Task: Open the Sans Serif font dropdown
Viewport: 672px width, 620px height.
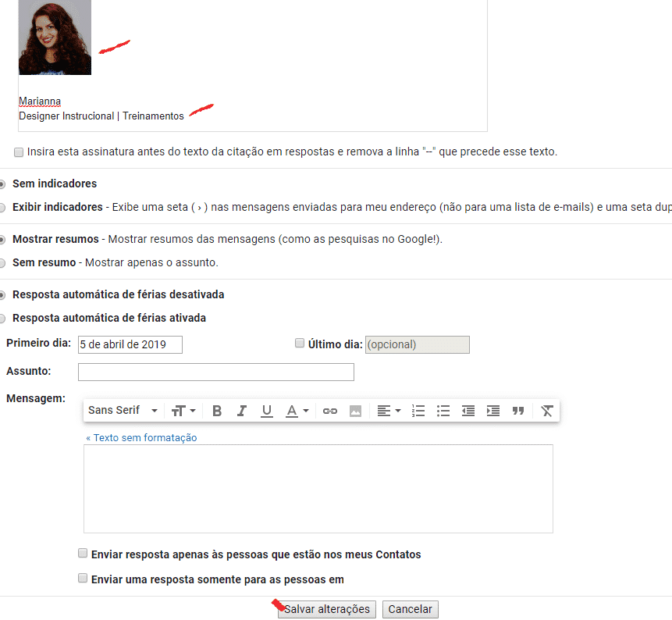Action: click(123, 410)
